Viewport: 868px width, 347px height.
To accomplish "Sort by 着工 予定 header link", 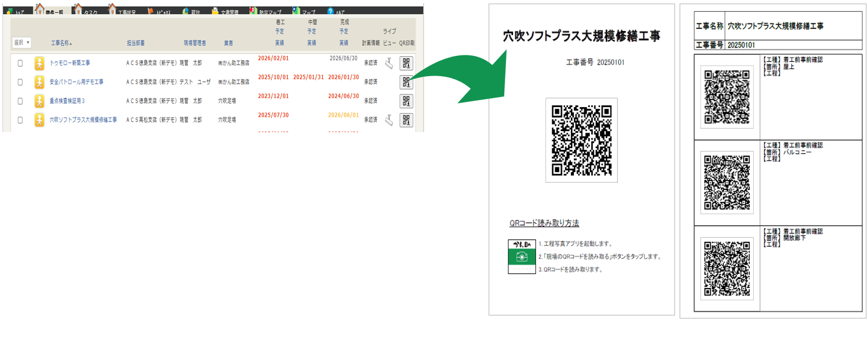I will (280, 31).
